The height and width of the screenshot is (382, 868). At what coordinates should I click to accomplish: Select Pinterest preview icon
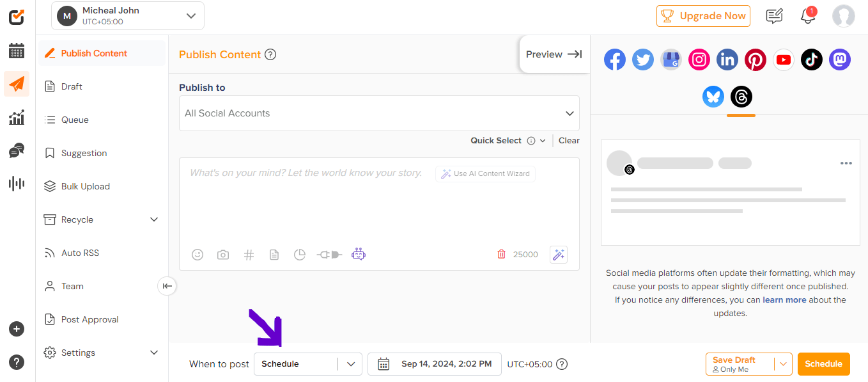tap(756, 60)
